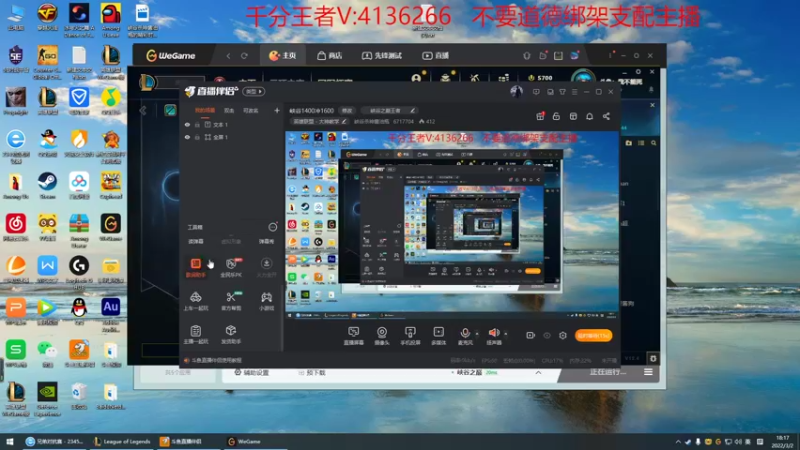Viewport: 800px width, 450px height.
Task: Add the 摄像头 camera source
Action: pyautogui.click(x=382, y=336)
